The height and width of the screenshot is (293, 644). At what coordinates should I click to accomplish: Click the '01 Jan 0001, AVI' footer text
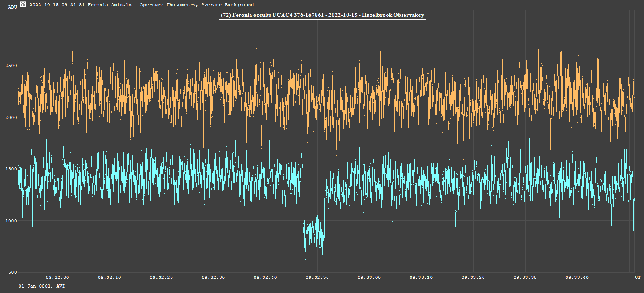click(x=42, y=286)
